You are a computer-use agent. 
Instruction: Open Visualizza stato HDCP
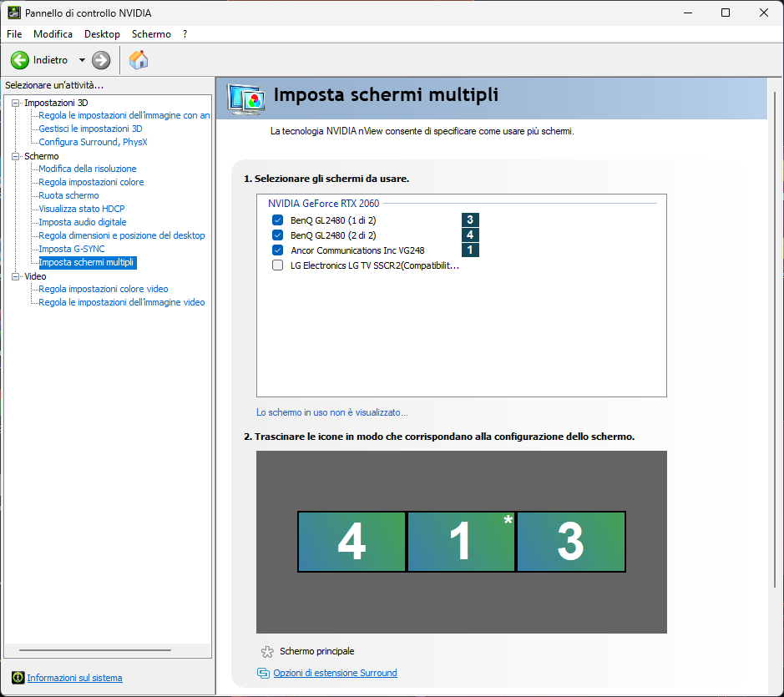pyautogui.click(x=82, y=209)
